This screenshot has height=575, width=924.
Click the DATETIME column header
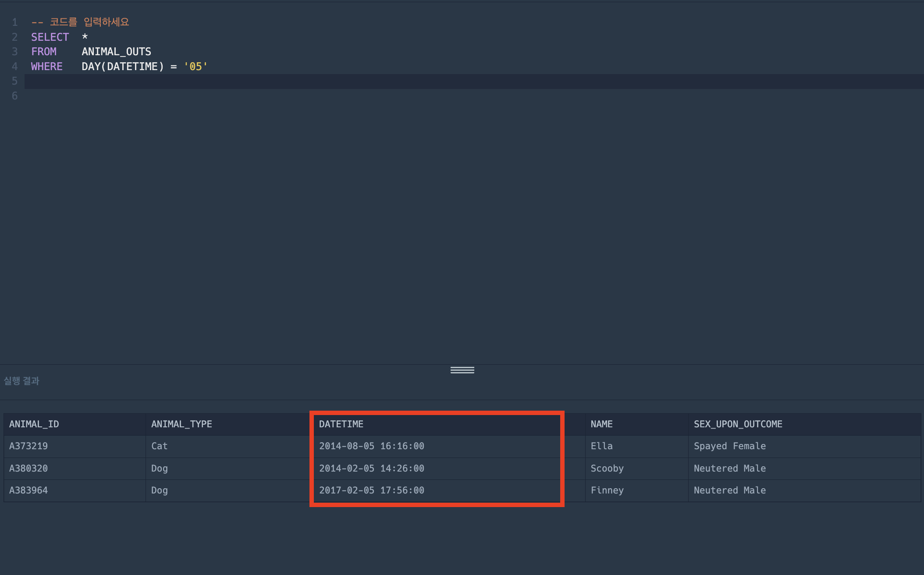(x=341, y=424)
